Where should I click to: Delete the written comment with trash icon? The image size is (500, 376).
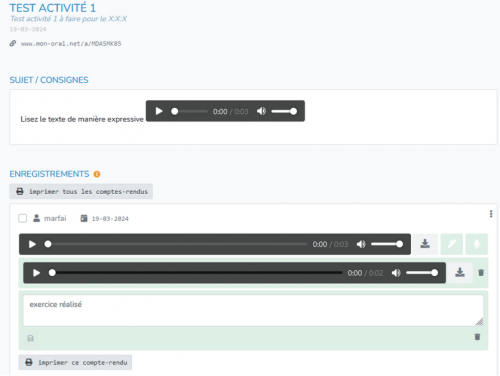477,337
